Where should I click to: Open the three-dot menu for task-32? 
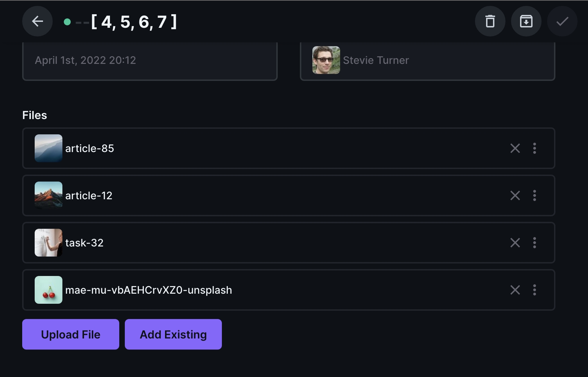(x=535, y=243)
